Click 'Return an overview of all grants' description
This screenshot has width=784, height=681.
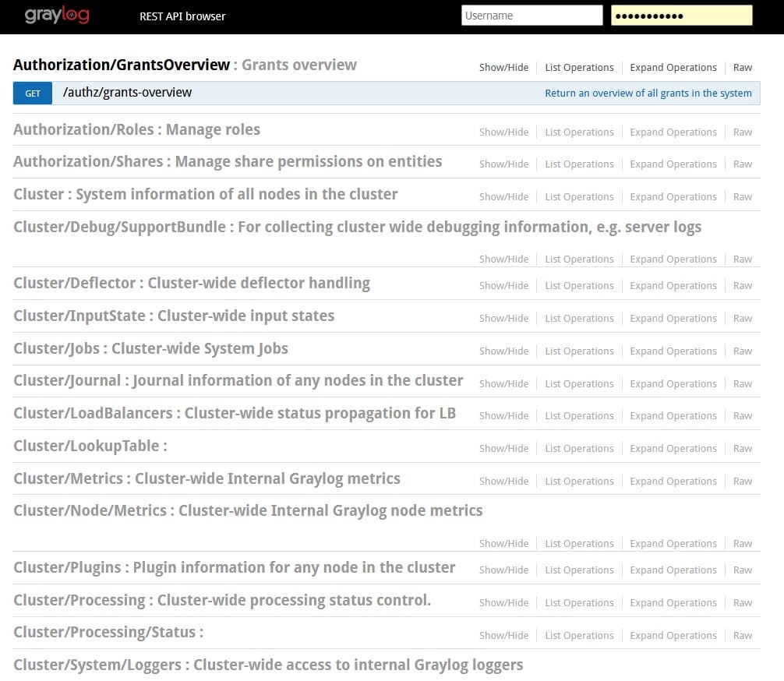tap(648, 94)
